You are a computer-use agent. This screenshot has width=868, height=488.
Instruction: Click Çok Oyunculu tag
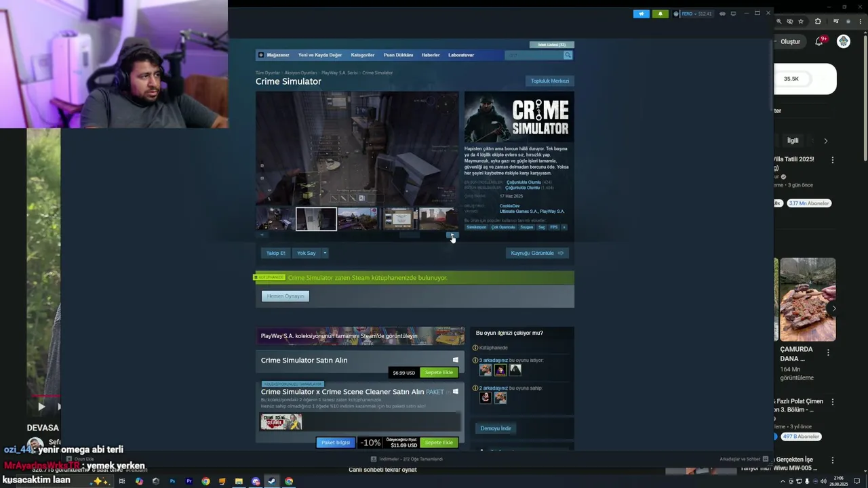[503, 227]
